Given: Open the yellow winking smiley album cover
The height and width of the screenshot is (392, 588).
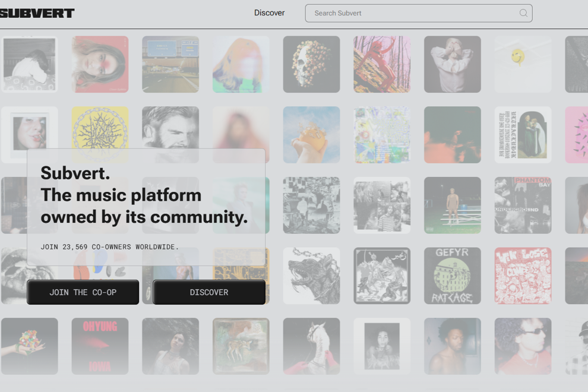Looking at the screenshot, I should 523,64.
